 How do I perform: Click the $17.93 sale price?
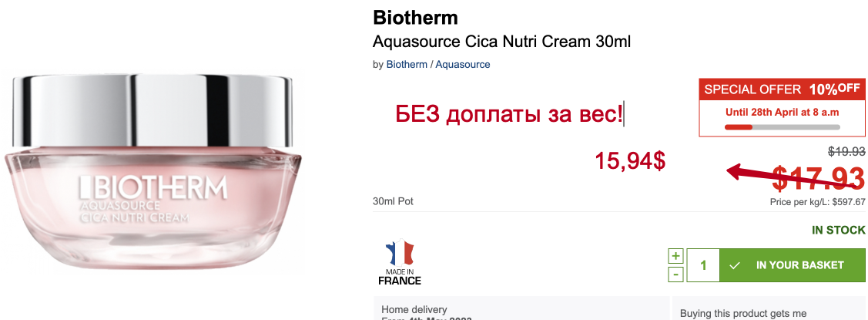819,179
